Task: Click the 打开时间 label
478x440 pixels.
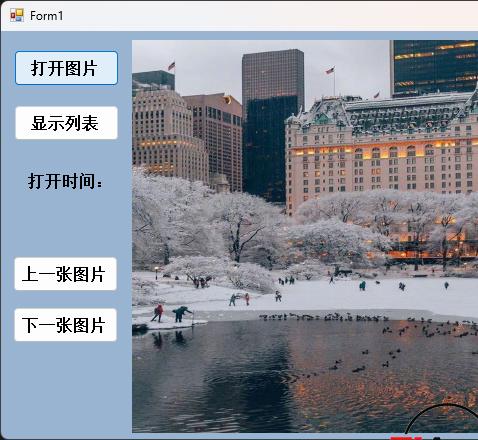Action: point(65,182)
